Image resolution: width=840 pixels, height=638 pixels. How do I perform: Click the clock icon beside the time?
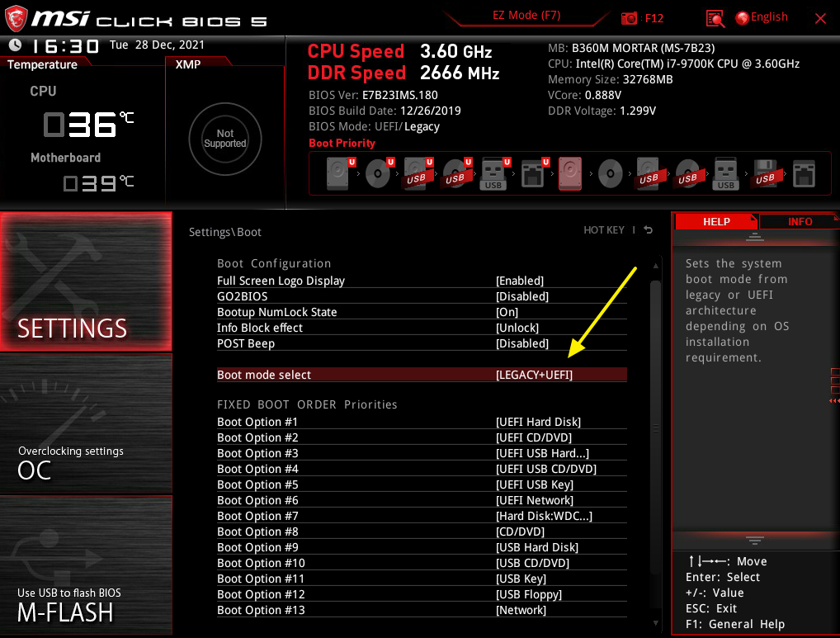pyautogui.click(x=15, y=45)
